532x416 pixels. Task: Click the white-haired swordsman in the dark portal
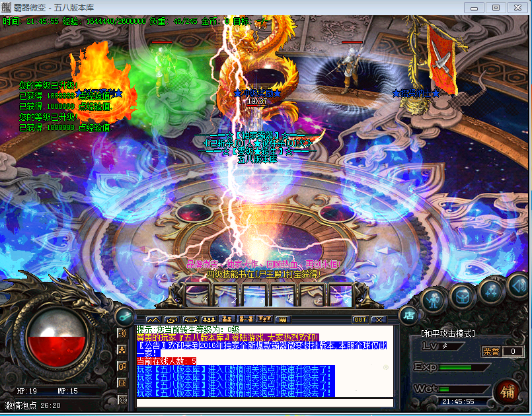tap(350, 71)
